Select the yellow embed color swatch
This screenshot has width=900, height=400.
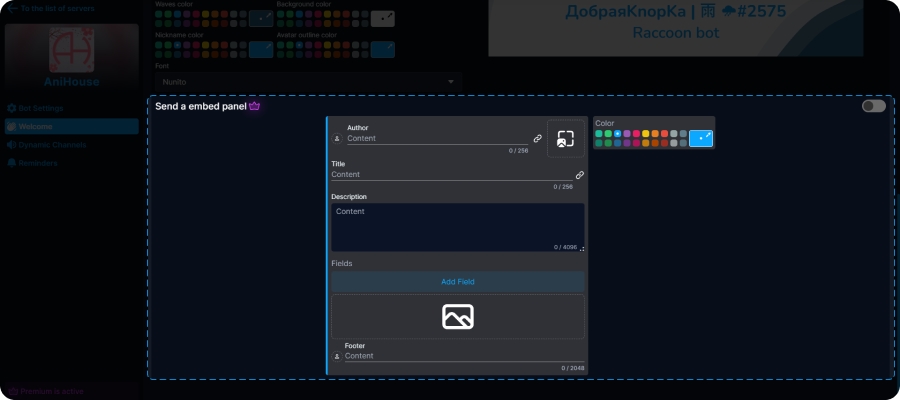point(646,133)
